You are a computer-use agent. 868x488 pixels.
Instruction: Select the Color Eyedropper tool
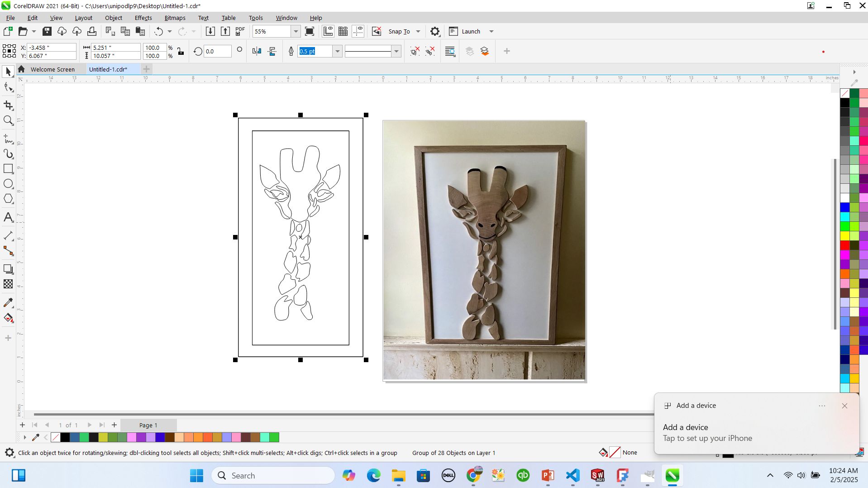[x=8, y=302]
